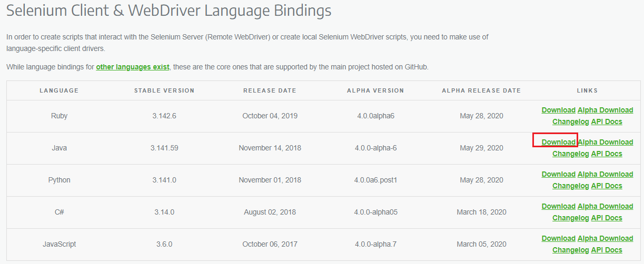Image resolution: width=644 pixels, height=264 pixels.
Task: Download the C# stable bindings
Action: pos(558,206)
